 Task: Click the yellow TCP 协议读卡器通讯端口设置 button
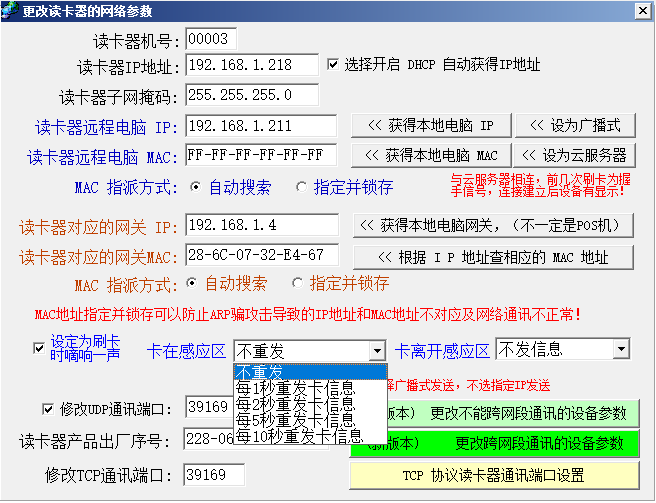point(493,474)
